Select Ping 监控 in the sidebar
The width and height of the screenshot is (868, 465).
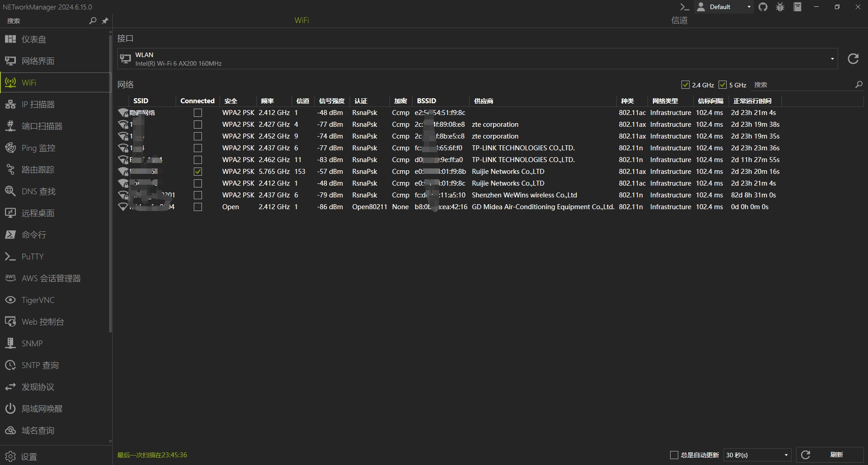coord(38,148)
